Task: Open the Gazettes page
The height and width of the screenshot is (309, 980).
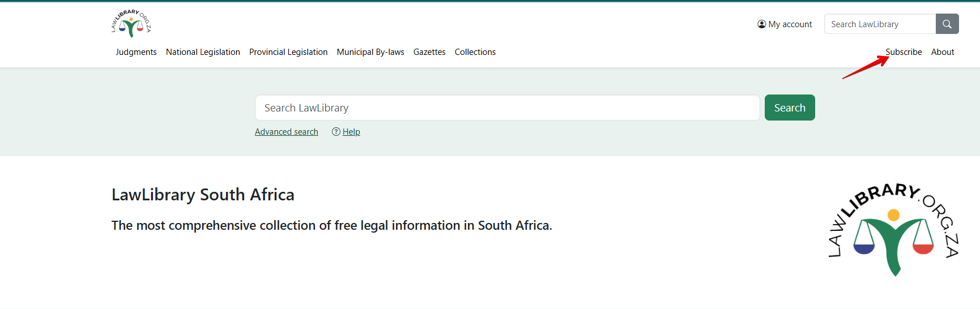Action: 429,52
